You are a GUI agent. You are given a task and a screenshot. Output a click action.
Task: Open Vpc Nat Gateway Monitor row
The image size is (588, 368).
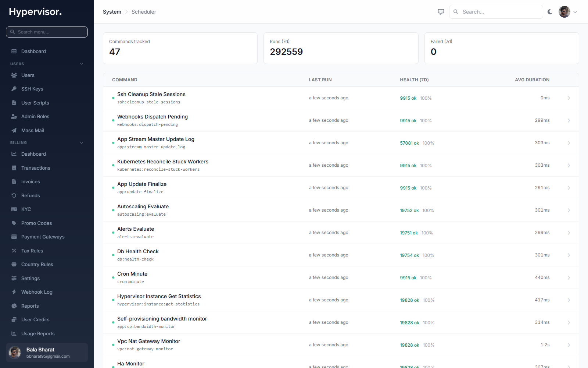coord(341,345)
